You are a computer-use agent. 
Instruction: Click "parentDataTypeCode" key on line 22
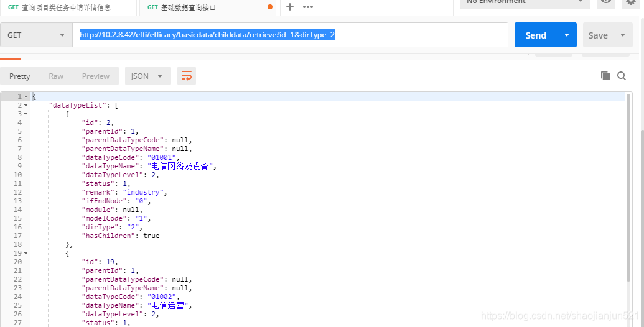click(x=123, y=279)
